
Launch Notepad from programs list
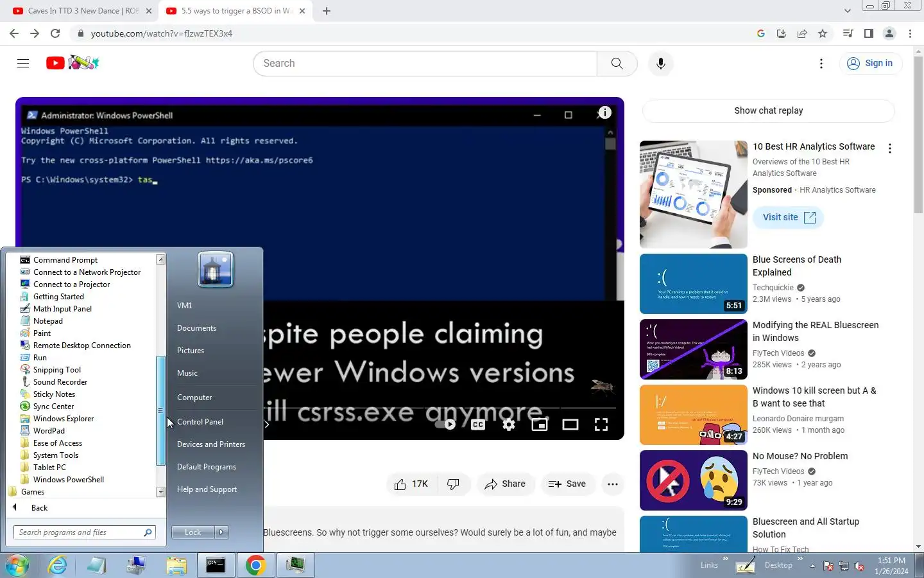[x=48, y=321]
